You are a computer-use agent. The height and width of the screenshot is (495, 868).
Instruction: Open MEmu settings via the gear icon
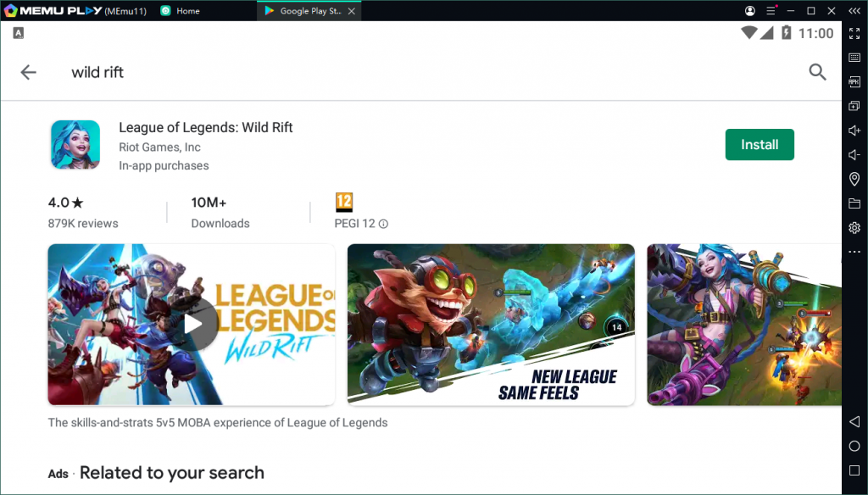854,227
